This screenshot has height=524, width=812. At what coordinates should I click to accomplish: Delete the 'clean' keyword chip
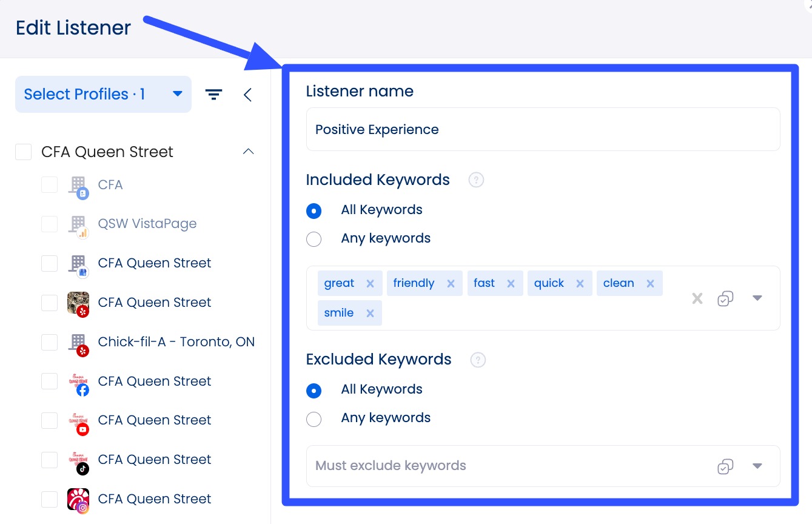point(650,284)
